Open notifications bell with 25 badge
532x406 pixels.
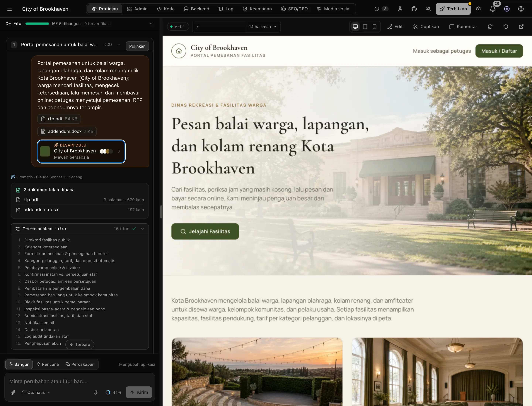pyautogui.click(x=493, y=9)
